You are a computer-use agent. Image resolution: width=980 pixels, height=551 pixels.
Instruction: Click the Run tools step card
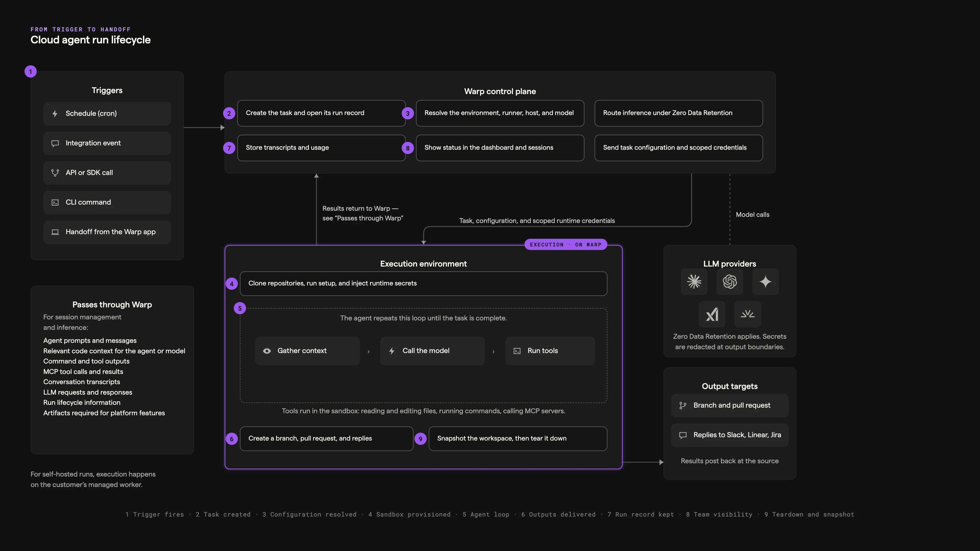(x=550, y=351)
